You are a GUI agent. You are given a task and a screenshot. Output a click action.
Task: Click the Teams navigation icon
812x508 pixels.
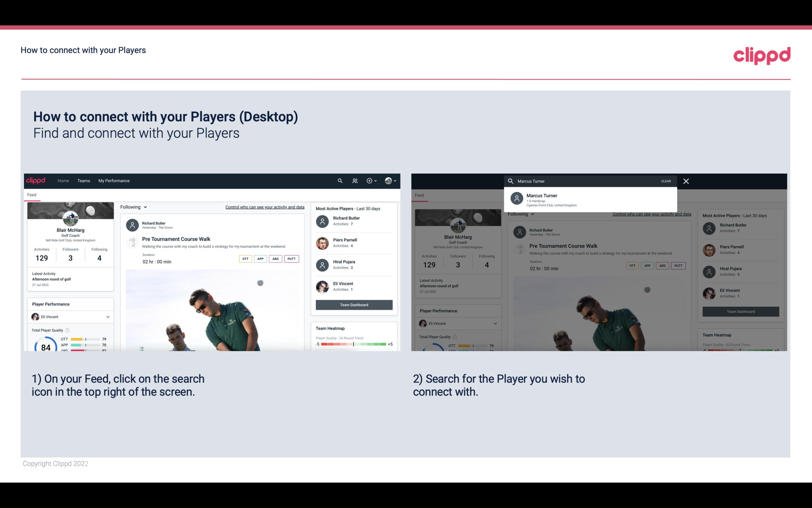click(84, 180)
